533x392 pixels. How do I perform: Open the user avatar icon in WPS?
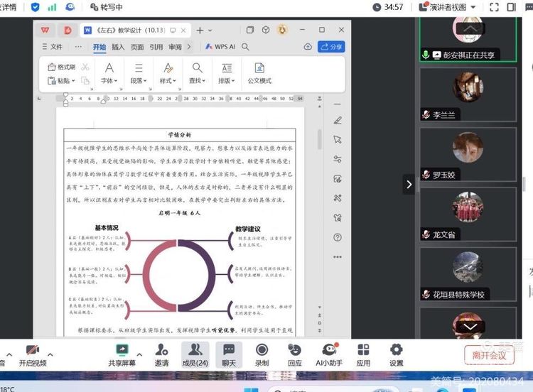coord(282,30)
